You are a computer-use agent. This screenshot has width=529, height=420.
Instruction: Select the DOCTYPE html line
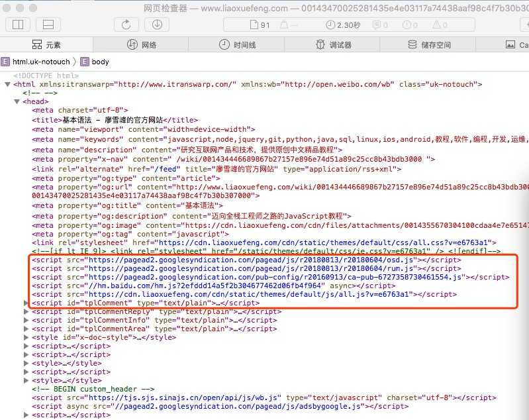(x=46, y=76)
